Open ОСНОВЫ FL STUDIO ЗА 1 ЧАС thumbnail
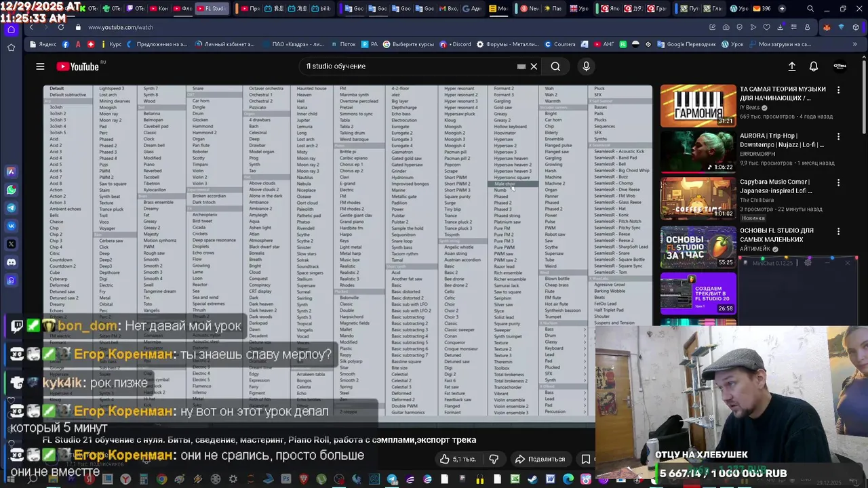The height and width of the screenshot is (488, 868). (698, 246)
